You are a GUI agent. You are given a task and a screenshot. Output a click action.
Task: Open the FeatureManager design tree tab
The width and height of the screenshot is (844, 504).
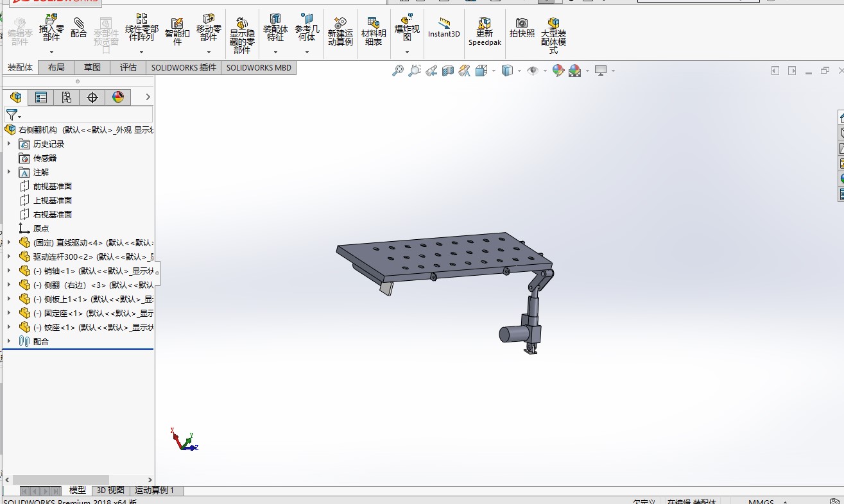(x=16, y=97)
